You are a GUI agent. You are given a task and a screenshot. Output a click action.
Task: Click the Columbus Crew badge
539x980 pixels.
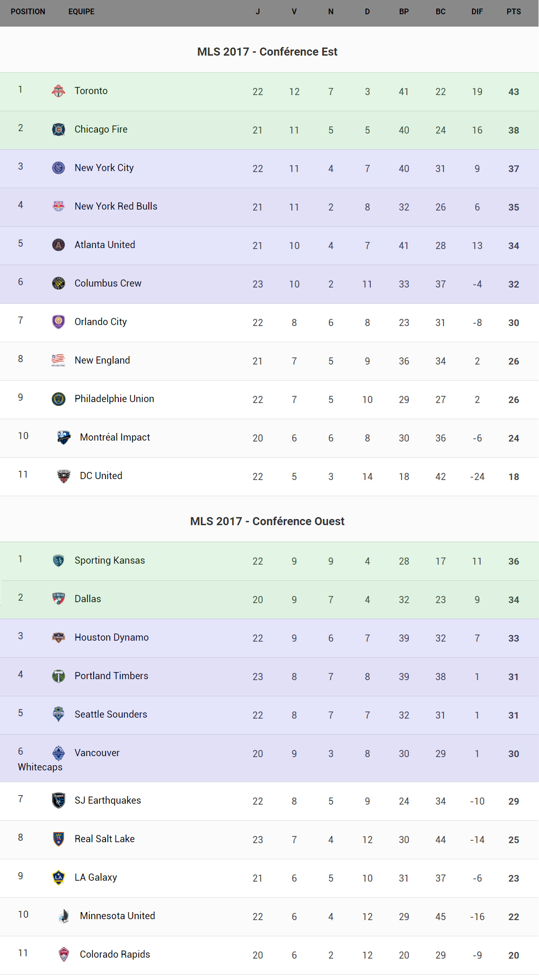tap(58, 283)
